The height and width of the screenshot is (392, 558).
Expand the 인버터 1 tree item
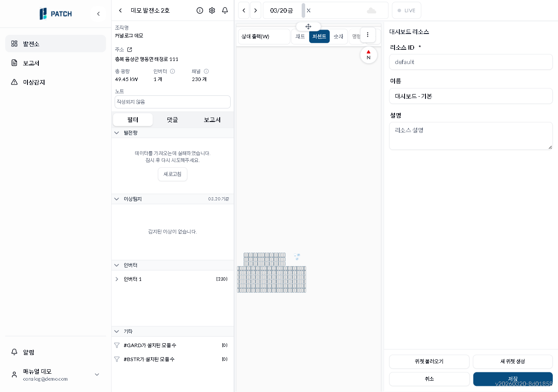[x=116, y=279]
